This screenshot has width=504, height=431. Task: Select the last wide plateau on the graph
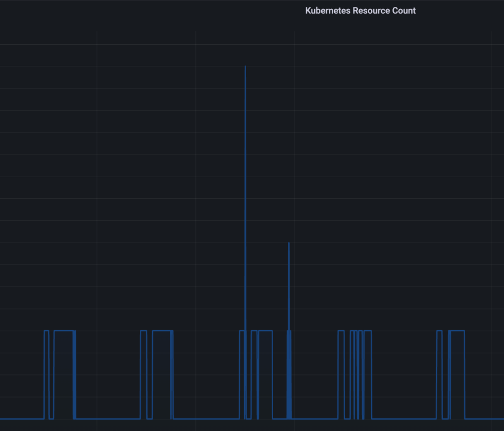coord(457,331)
